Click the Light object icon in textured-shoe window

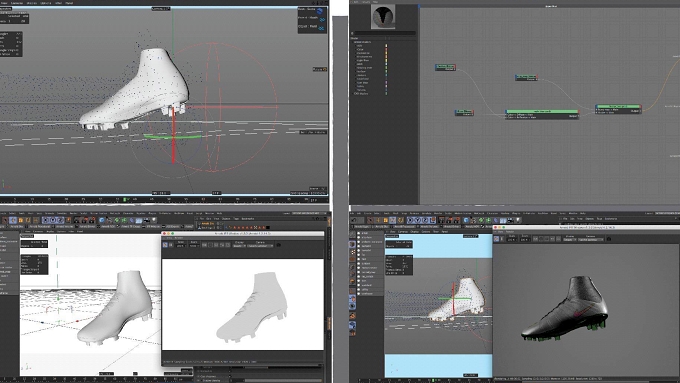pos(518,220)
